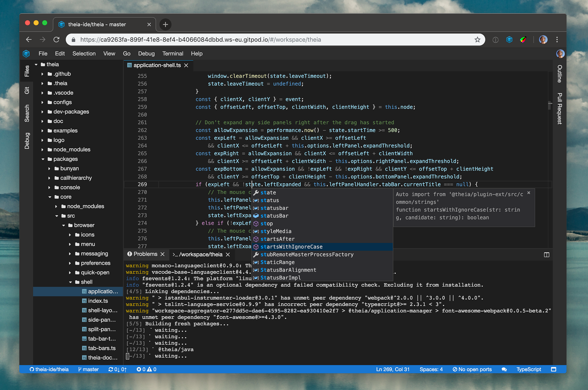Click the split terminal panel icon
Viewport: 588px width, 390px height.
click(547, 255)
